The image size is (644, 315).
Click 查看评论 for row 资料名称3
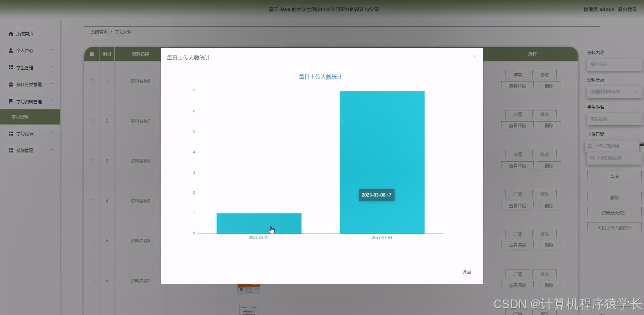point(517,285)
